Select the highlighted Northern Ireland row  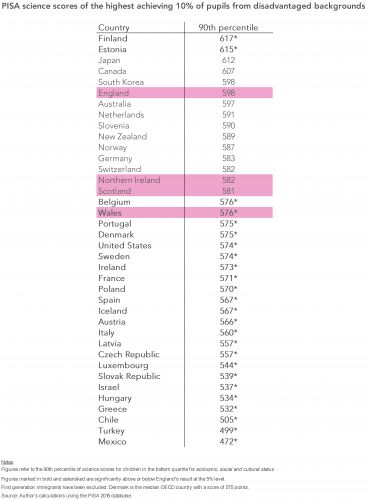click(185, 180)
